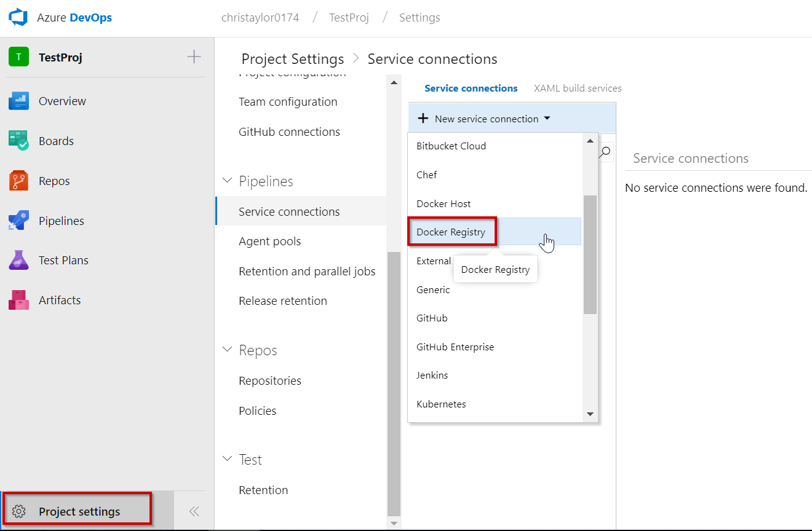The image size is (812, 531).
Task: Collapse the Repos settings section
Action: [x=228, y=350]
